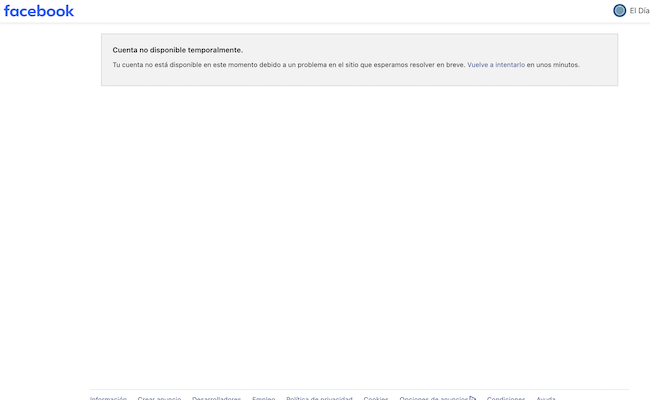Visit the Empleo footer link
Viewport: 650px width, 400px height.
click(x=263, y=398)
